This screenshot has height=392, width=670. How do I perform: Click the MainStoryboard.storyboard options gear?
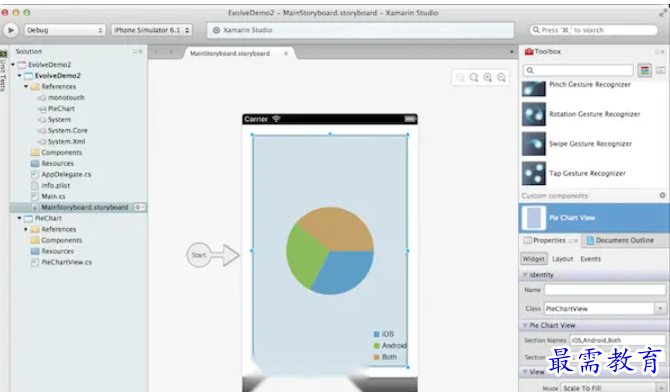[x=139, y=207]
